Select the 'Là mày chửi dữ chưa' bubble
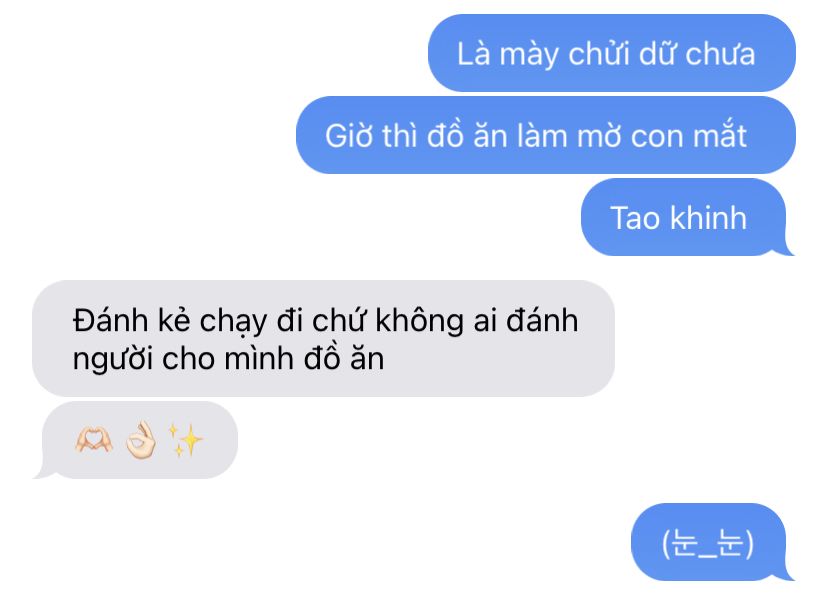The width and height of the screenshot is (828, 604). coord(611,53)
